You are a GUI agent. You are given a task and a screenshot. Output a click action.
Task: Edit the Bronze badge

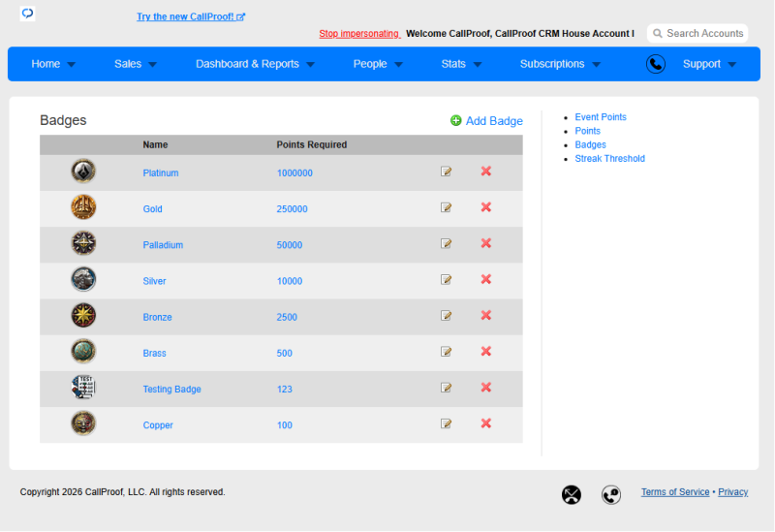446,316
